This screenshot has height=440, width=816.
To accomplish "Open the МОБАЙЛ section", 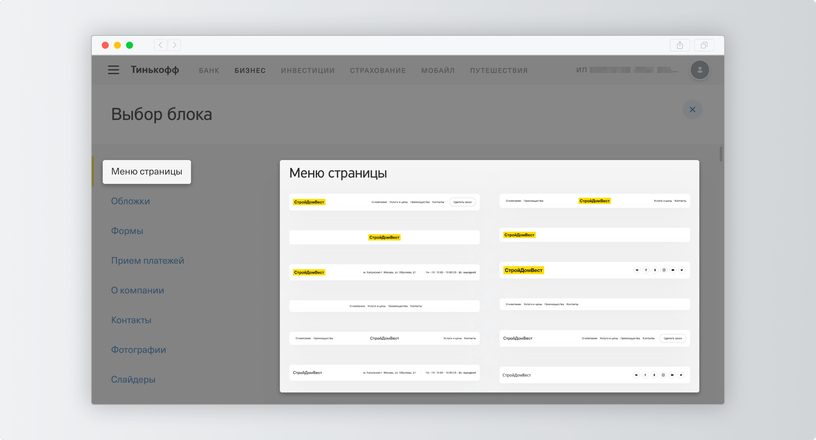I will coord(438,70).
